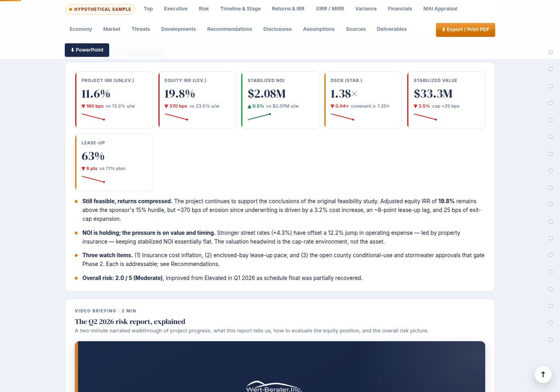Open the Economy nav link
This screenshot has width=560, height=392.
pos(81,29)
